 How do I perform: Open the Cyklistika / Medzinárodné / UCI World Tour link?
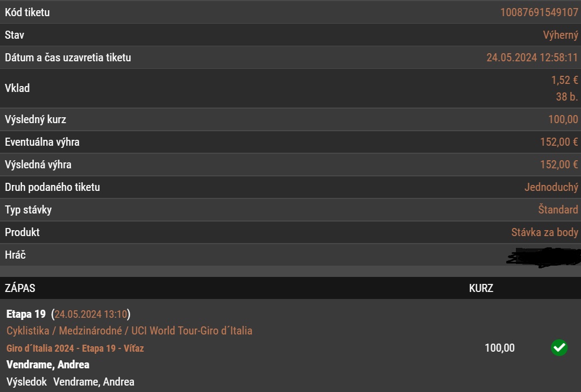coord(129,331)
